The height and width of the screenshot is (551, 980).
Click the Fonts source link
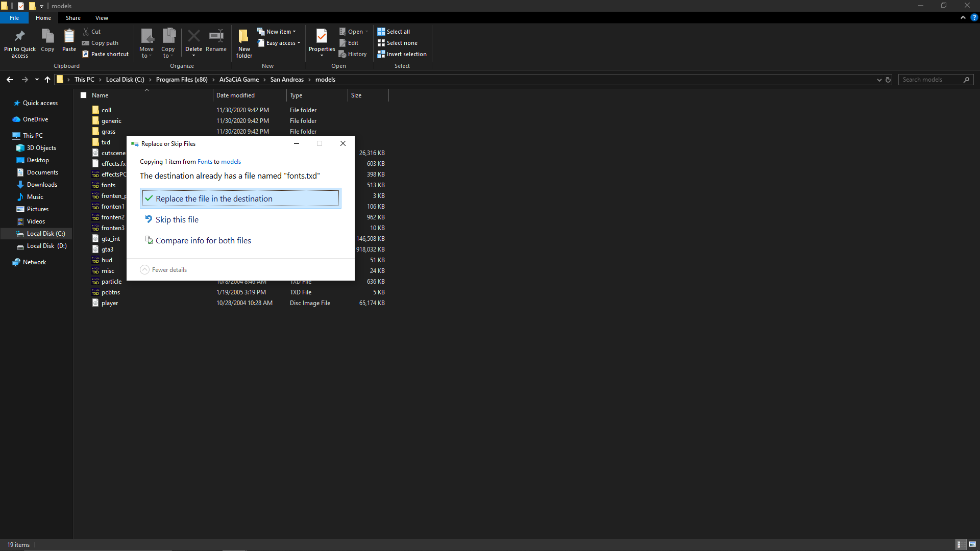205,162
